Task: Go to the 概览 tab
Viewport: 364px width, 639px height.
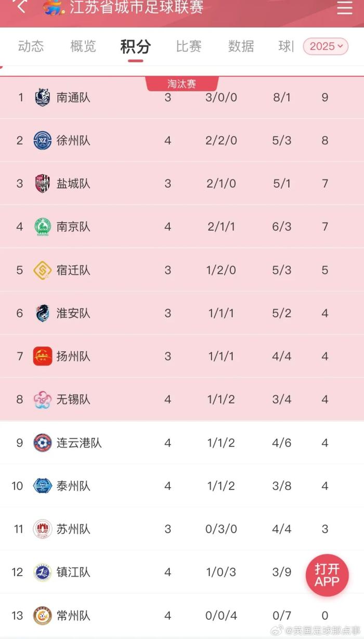Action: [x=82, y=46]
